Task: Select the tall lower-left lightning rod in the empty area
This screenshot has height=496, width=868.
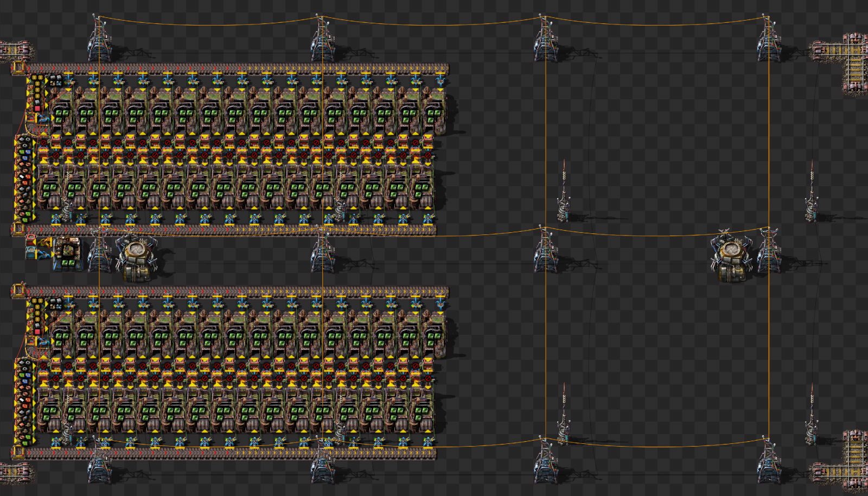Action: click(x=564, y=414)
